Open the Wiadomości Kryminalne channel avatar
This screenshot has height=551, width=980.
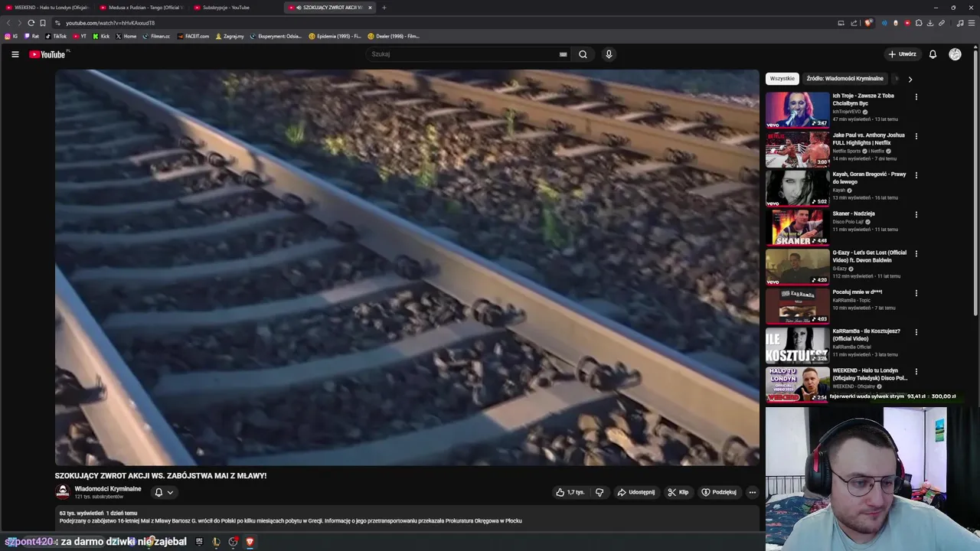click(63, 492)
